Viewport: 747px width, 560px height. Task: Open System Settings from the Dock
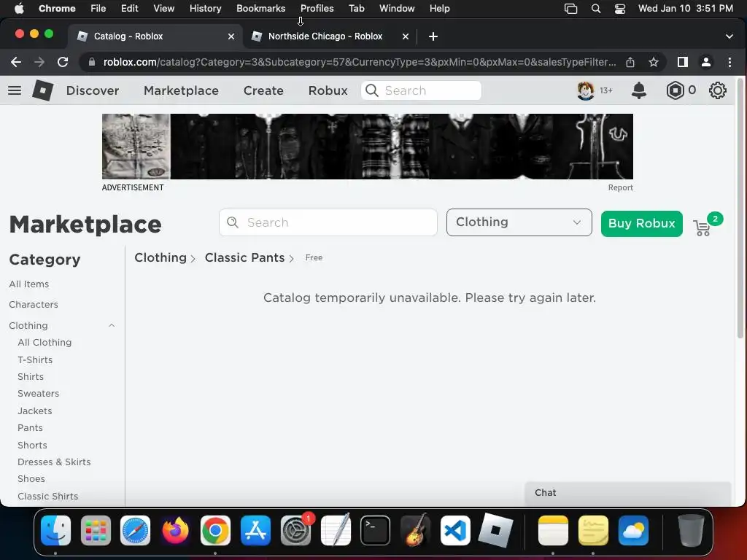(x=295, y=531)
